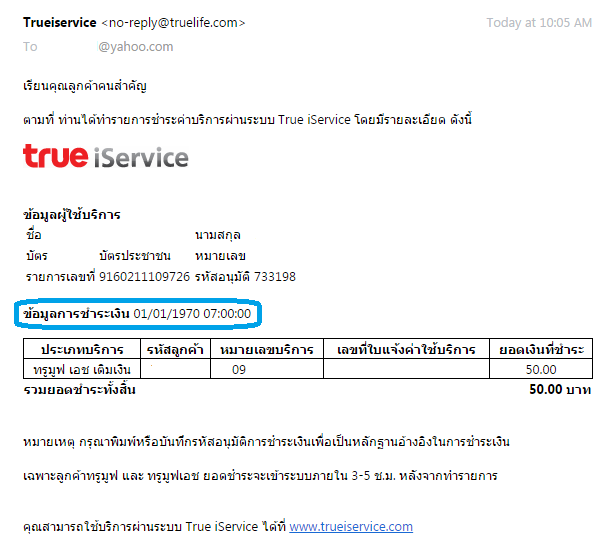
Task: Click the 'บัตรประชาชน' text
Action: coord(135,256)
